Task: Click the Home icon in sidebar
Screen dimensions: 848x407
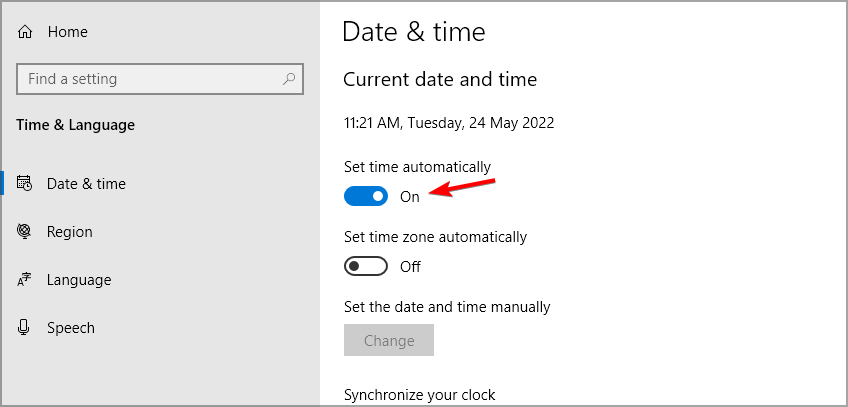Action: pos(26,32)
